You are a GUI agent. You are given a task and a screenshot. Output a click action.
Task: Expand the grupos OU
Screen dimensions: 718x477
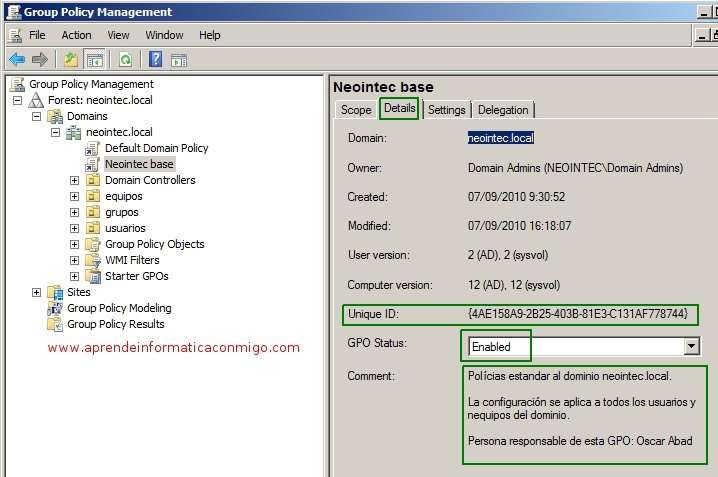point(74,212)
